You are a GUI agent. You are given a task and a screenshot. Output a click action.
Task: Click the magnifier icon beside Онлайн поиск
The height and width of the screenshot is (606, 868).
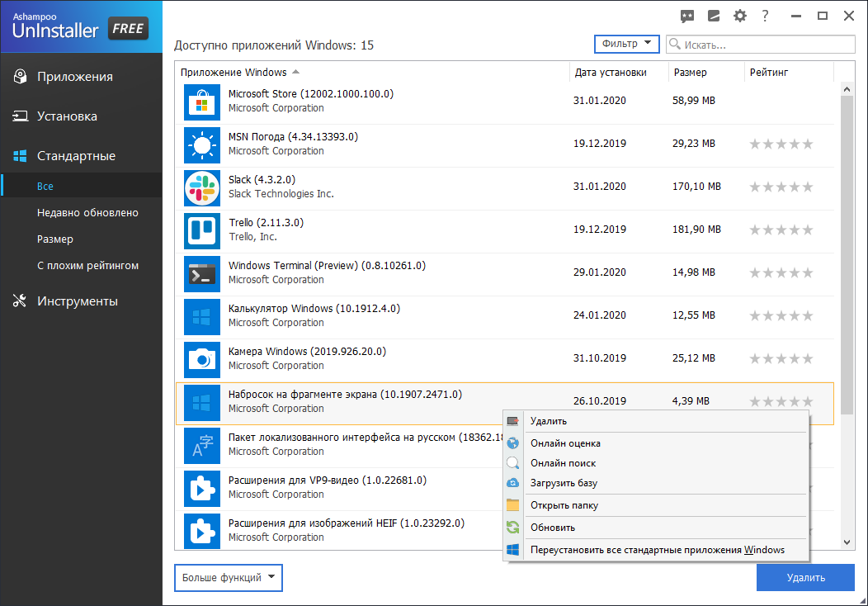tap(513, 463)
